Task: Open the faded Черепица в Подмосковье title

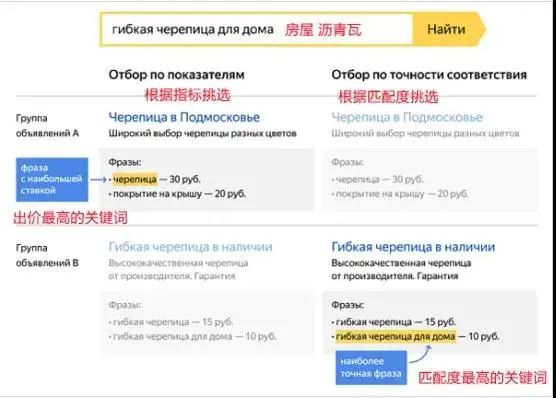Action: pos(407,117)
